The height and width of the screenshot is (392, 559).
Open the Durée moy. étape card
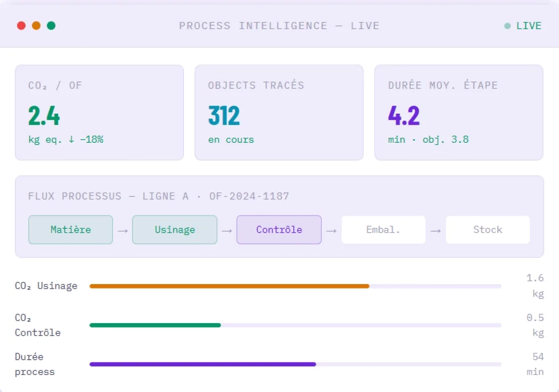click(459, 113)
